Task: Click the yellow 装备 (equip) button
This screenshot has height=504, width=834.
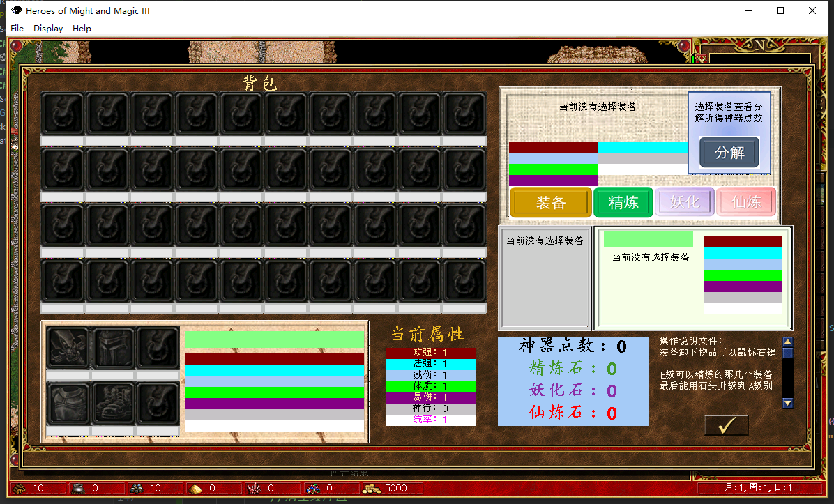Action: coord(550,203)
